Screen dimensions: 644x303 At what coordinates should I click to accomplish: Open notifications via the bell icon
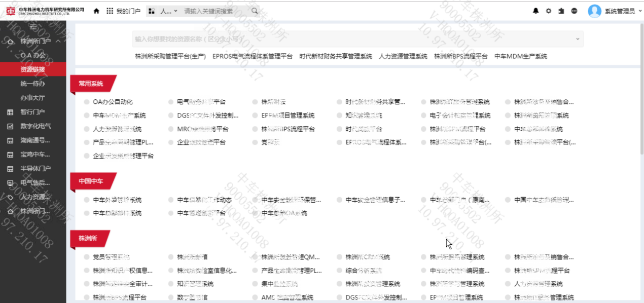(536, 11)
